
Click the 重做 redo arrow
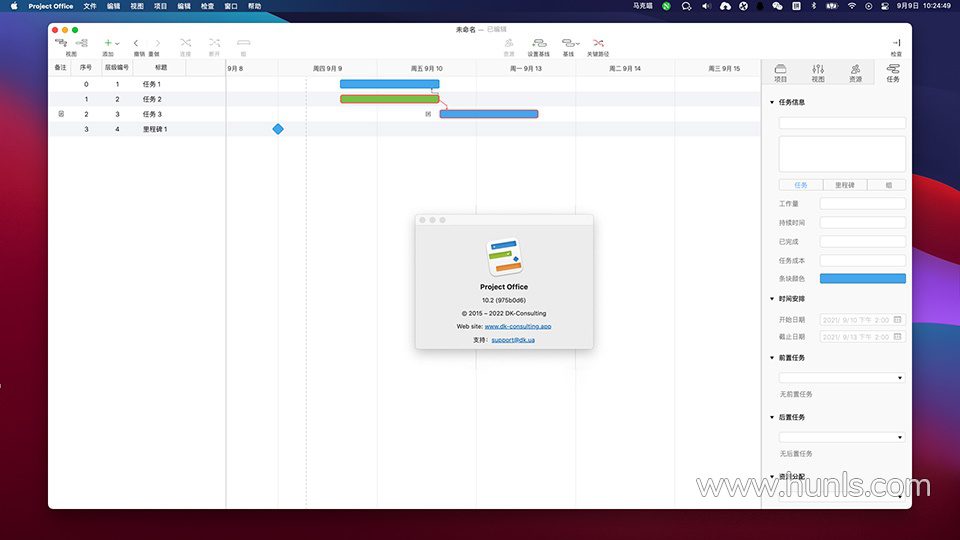coord(157,43)
